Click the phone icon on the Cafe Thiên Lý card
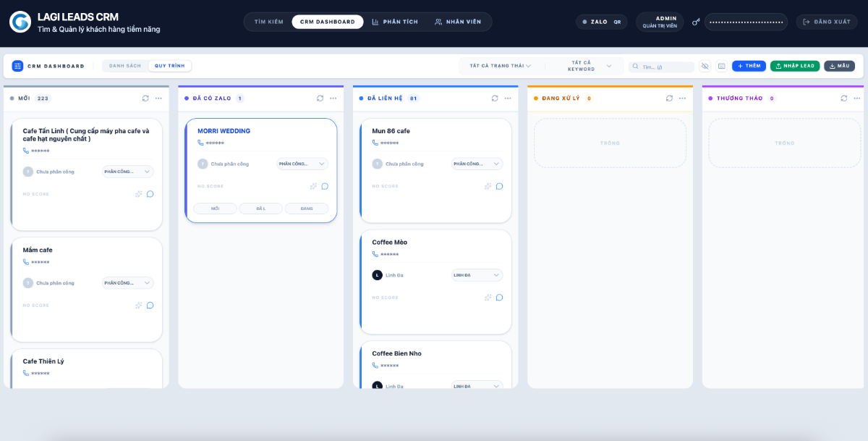 (x=26, y=374)
